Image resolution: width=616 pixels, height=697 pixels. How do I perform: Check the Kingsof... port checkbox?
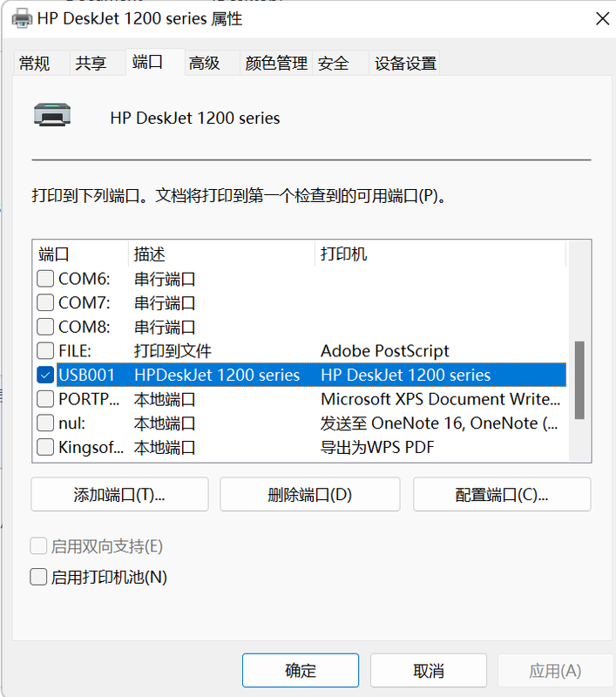(x=45, y=447)
